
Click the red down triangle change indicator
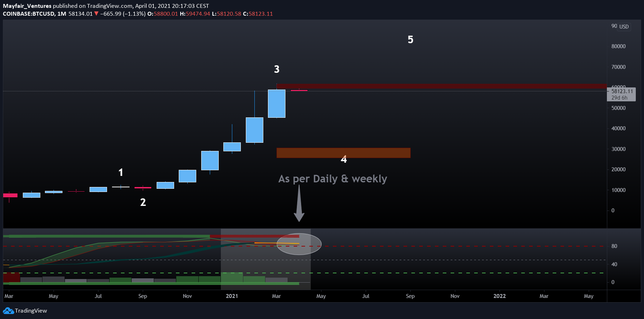click(96, 14)
